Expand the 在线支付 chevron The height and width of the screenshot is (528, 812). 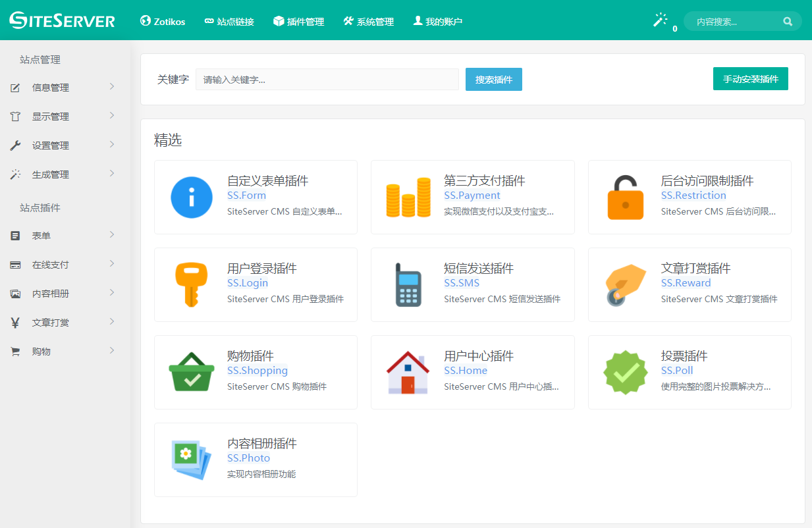(x=112, y=263)
